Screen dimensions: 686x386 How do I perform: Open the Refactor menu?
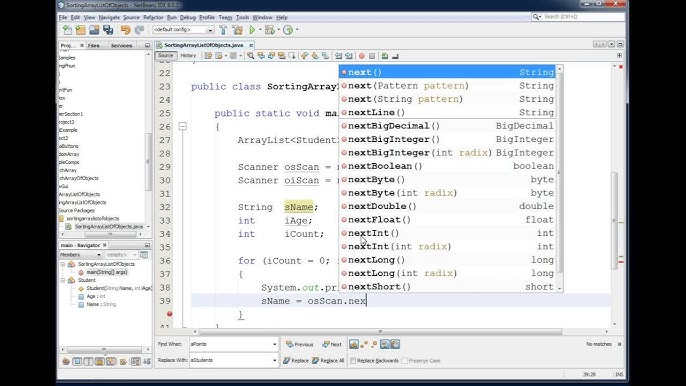153,18
